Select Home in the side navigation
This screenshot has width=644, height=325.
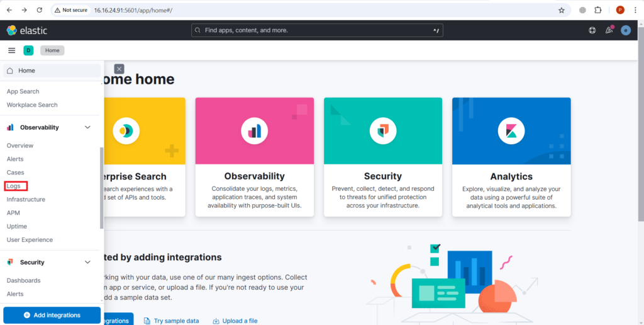(x=52, y=71)
